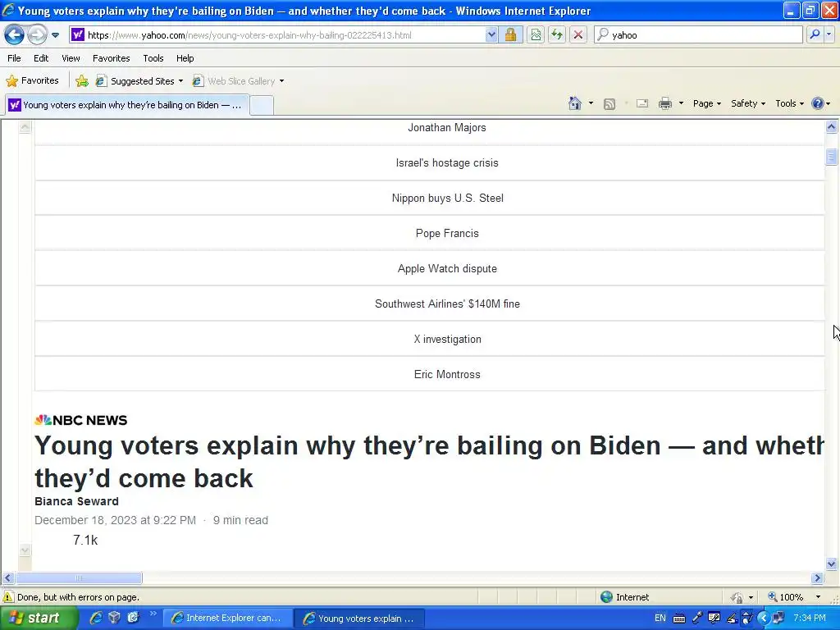Click the 7:34 PM taskbar clock
Viewport: 840px width, 630px height.
pos(810,619)
